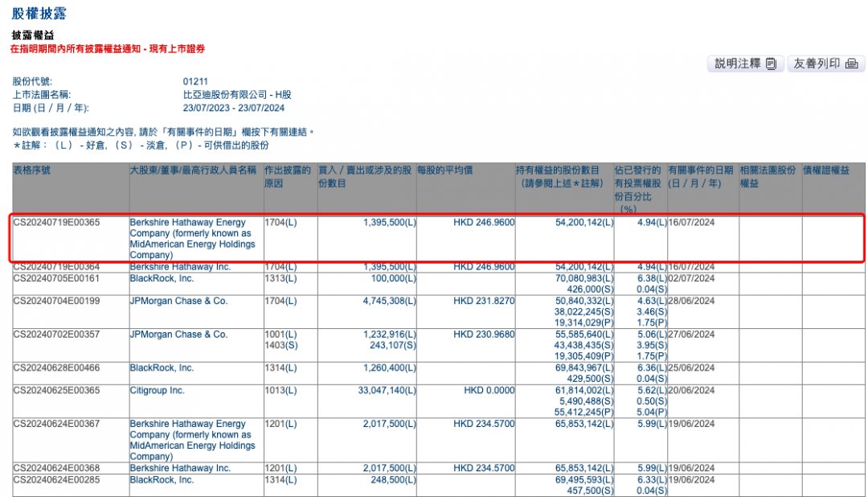Click the printer icon inside the 友善列印 button
This screenshot has width=868, height=497.
point(850,64)
